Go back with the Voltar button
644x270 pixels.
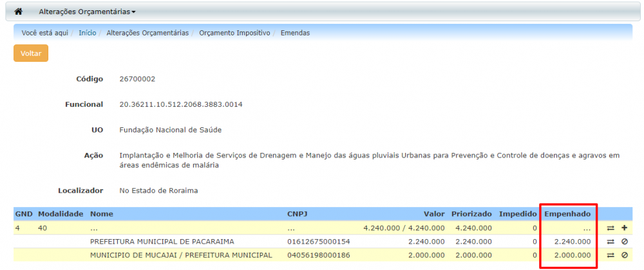tap(31, 53)
